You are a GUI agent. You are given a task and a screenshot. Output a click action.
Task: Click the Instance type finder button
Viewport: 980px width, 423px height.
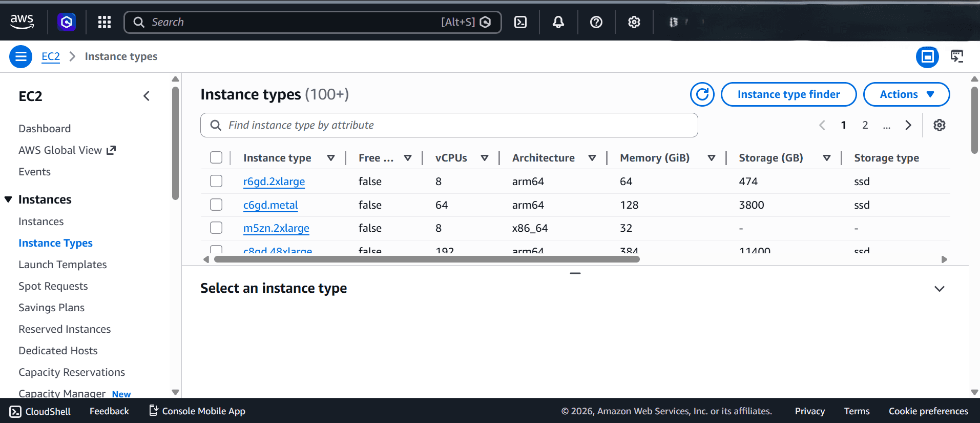coord(789,94)
